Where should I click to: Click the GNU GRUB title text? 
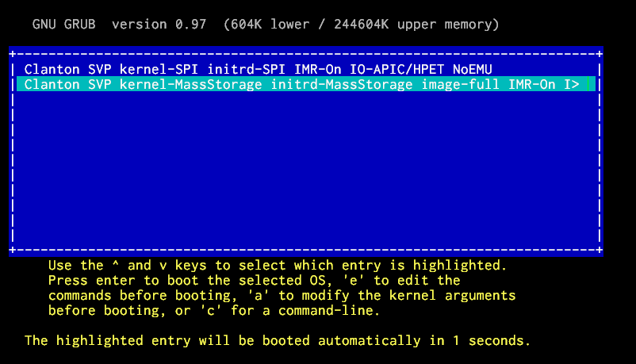point(63,25)
